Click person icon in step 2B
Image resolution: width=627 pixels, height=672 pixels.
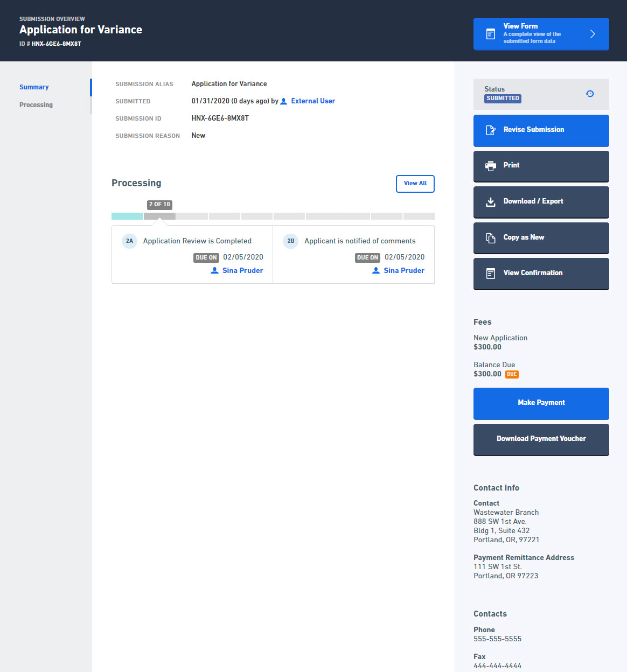(x=376, y=271)
